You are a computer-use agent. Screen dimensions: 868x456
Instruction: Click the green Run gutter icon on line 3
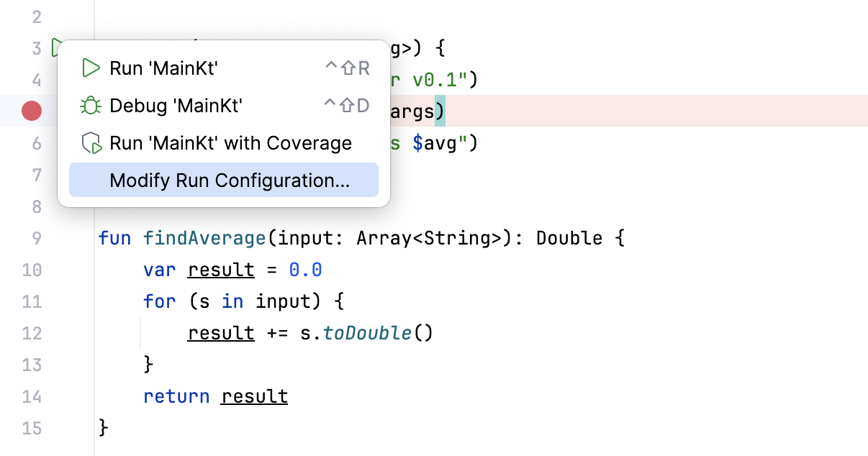[55, 49]
